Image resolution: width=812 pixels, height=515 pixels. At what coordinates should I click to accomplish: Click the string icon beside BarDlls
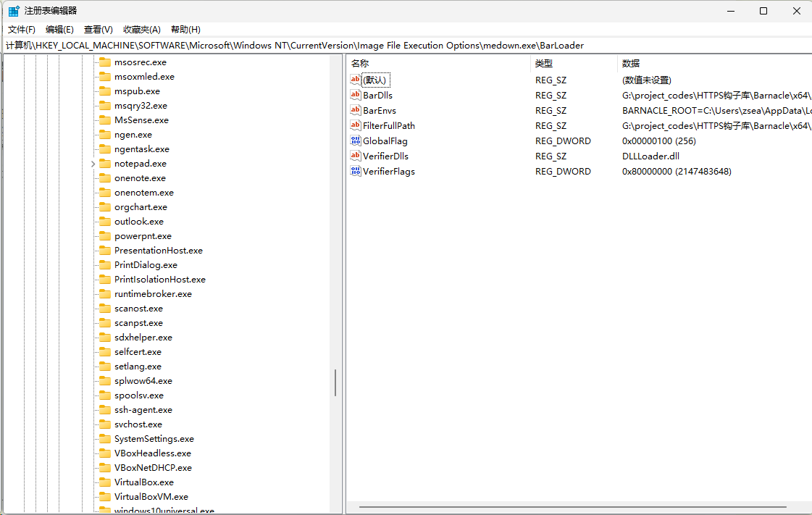355,95
